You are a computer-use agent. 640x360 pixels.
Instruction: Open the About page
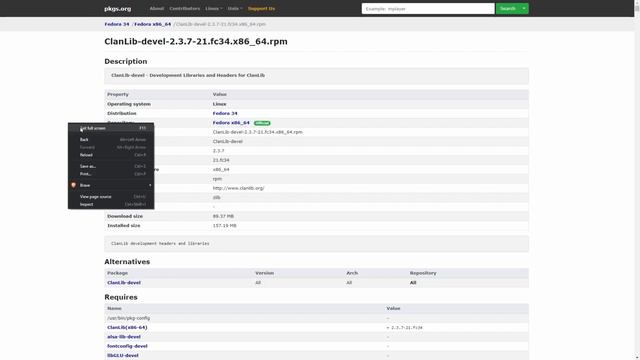tap(157, 9)
